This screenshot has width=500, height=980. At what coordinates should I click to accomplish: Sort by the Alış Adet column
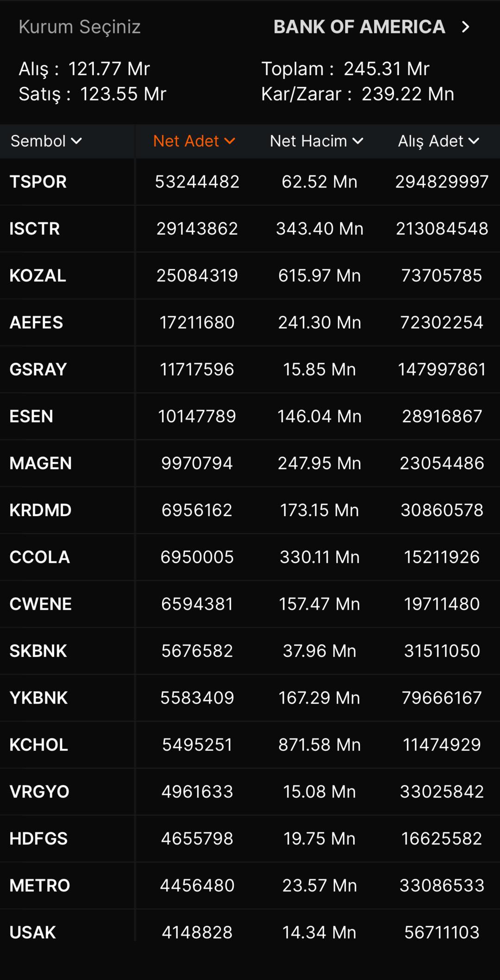click(x=431, y=141)
